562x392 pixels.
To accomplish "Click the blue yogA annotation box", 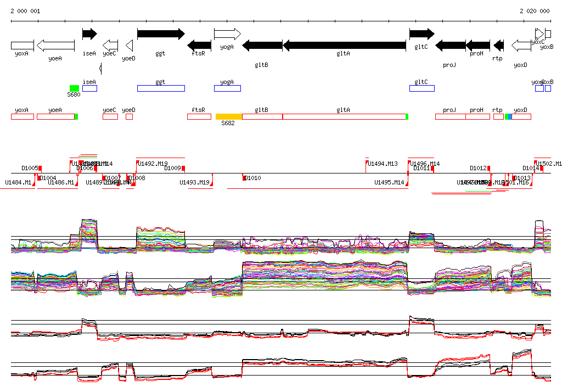I will pos(228,88).
